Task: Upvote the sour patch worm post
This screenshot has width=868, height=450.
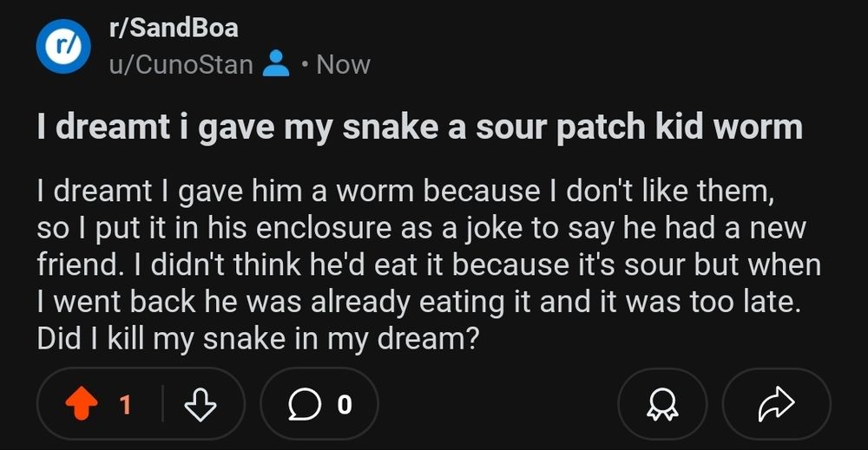Action: [82, 403]
